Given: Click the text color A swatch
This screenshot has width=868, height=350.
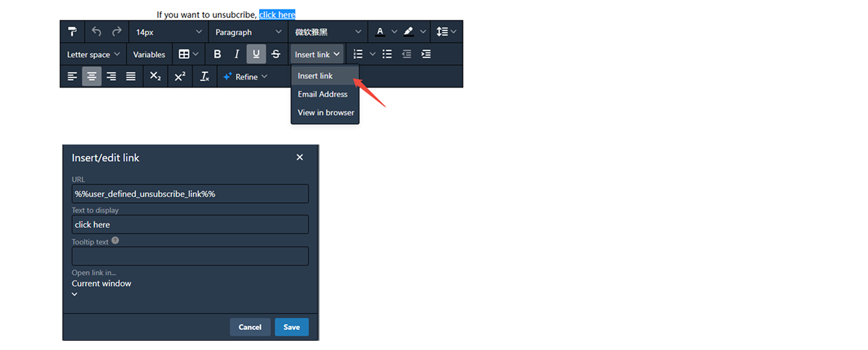Looking at the screenshot, I should (x=380, y=32).
